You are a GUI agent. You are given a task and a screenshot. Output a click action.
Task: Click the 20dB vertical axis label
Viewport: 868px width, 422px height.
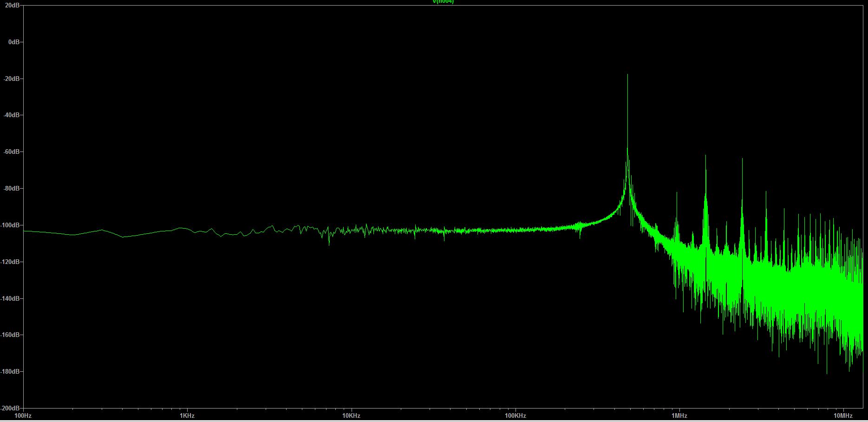pyautogui.click(x=12, y=5)
